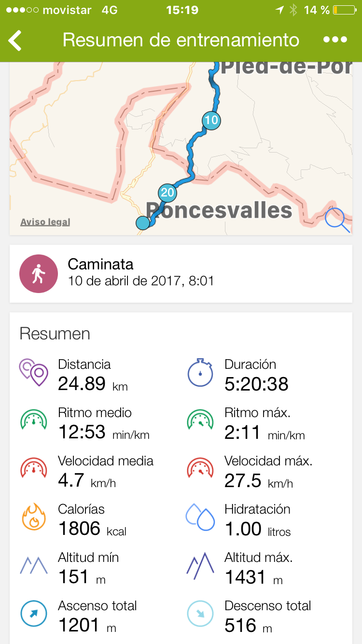Open the Aviso legal link
Image resolution: width=362 pixels, height=644 pixels.
tap(45, 222)
